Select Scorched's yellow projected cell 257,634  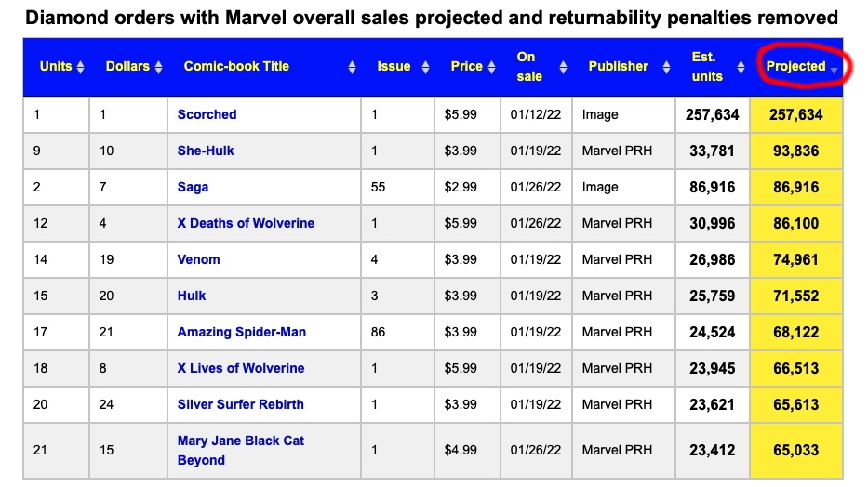click(795, 114)
